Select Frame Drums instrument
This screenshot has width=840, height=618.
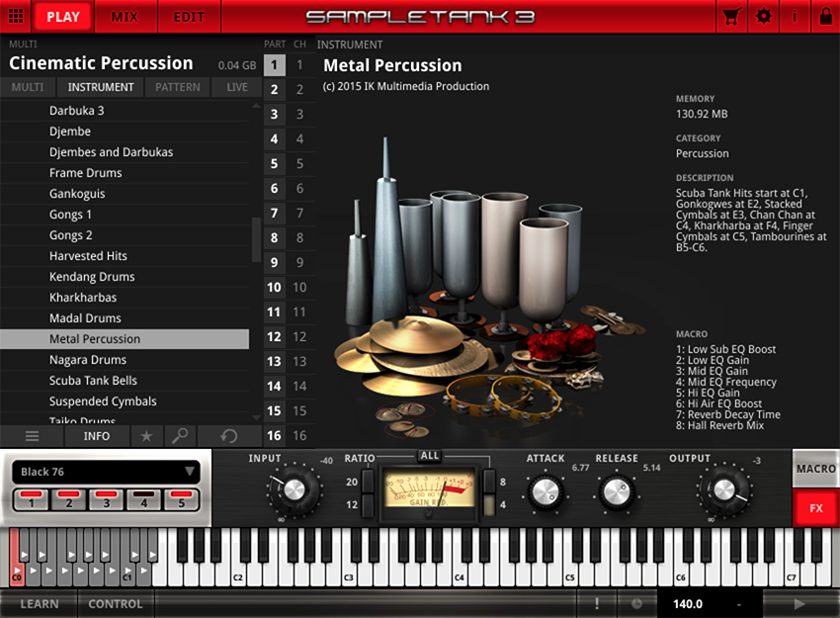[125, 173]
